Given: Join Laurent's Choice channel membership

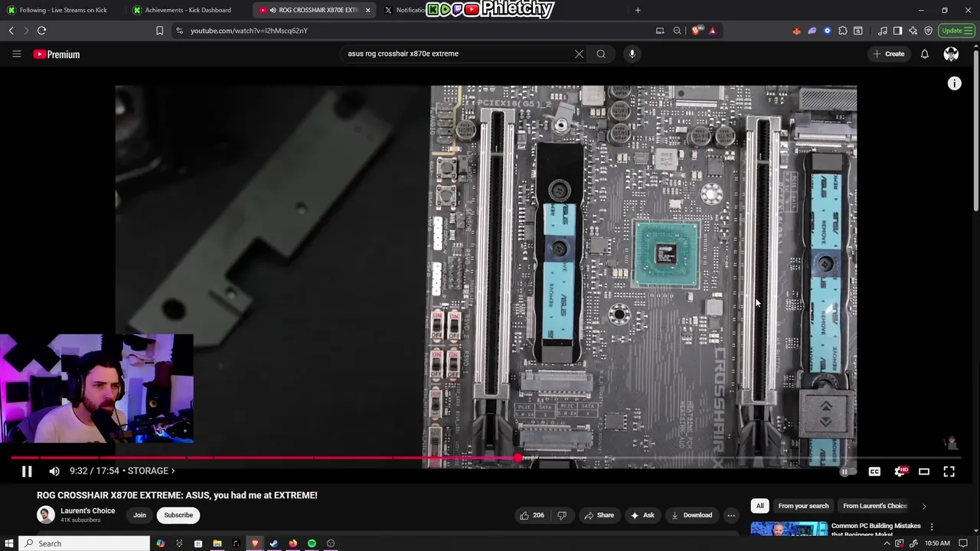Looking at the screenshot, I should tap(139, 515).
